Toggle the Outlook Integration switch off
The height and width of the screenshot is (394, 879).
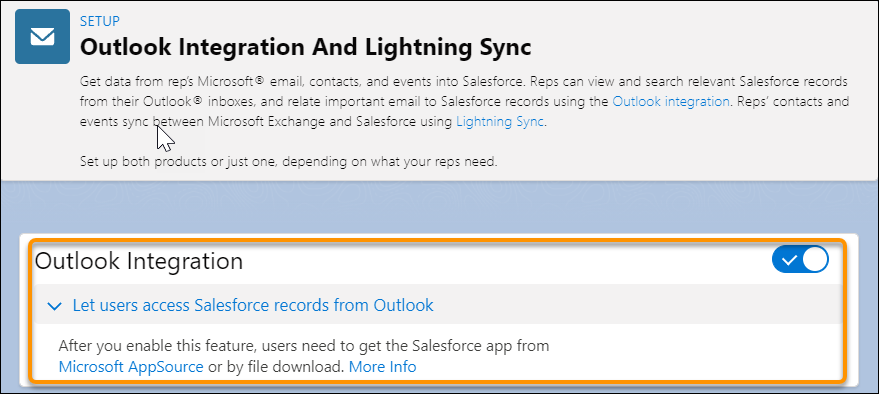[x=800, y=260]
